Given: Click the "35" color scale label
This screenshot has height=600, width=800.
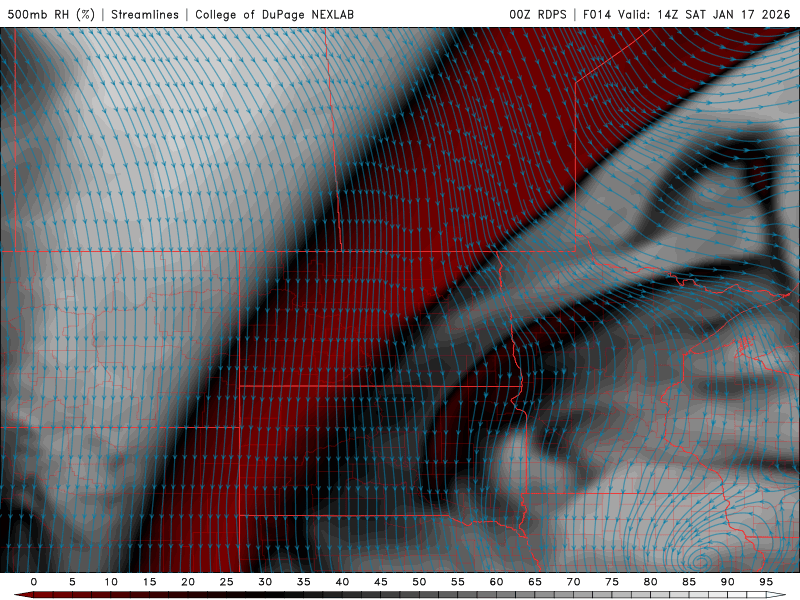Looking at the screenshot, I should tap(304, 582).
